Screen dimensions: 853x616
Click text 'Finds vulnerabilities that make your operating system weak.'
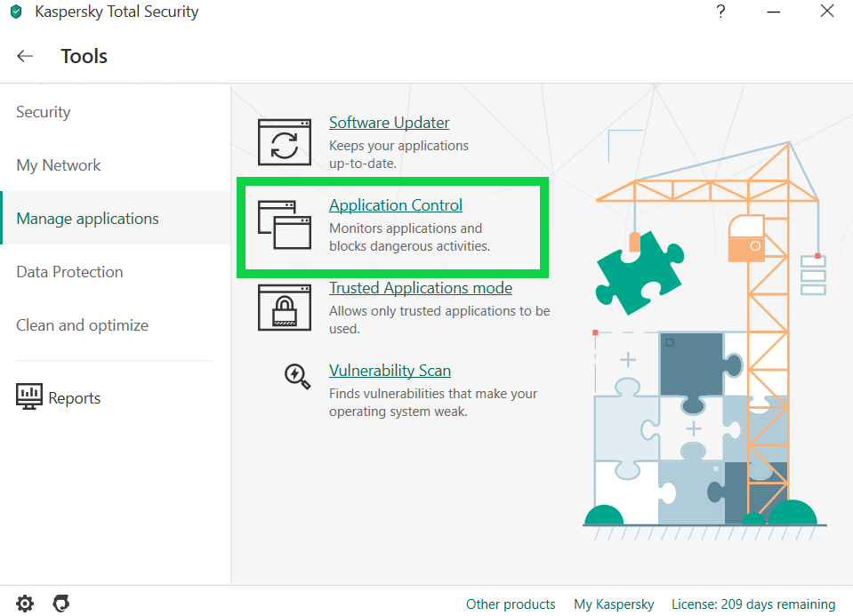pyautogui.click(x=433, y=403)
